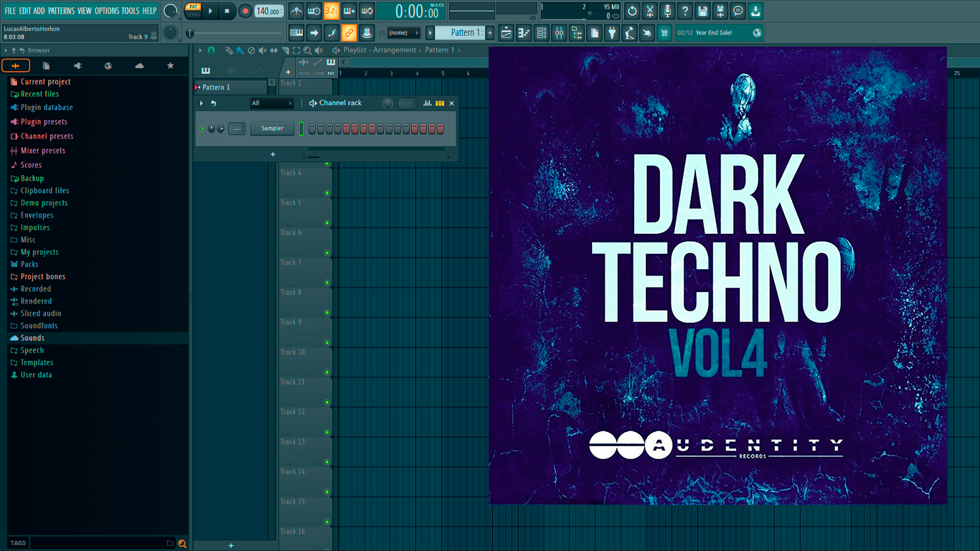The width and height of the screenshot is (980, 551).
Task: Open the audio editor scissors icon
Action: pyautogui.click(x=650, y=11)
